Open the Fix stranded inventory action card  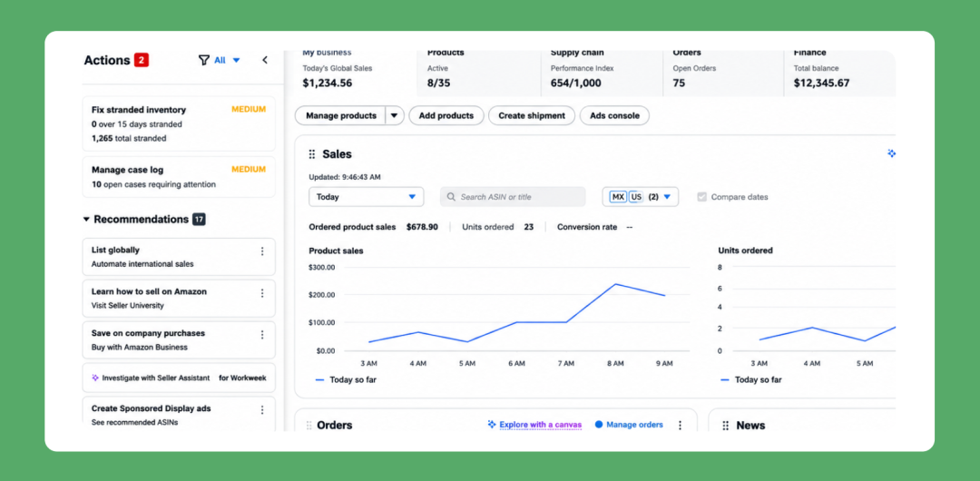[179, 123]
